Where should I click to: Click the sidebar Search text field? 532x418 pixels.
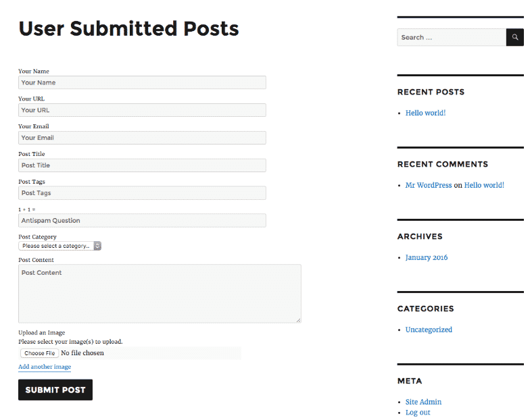pyautogui.click(x=451, y=37)
